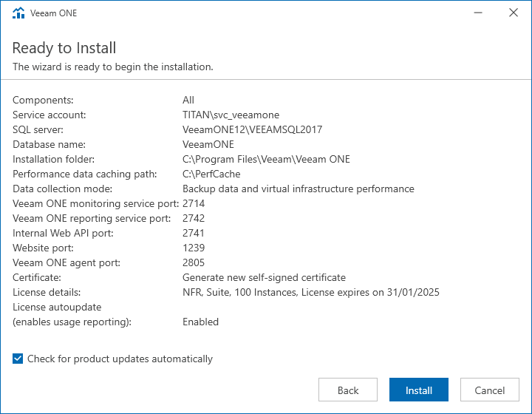532x414 pixels.
Task: Click the 'Installation folder:' label
Action: (x=54, y=159)
